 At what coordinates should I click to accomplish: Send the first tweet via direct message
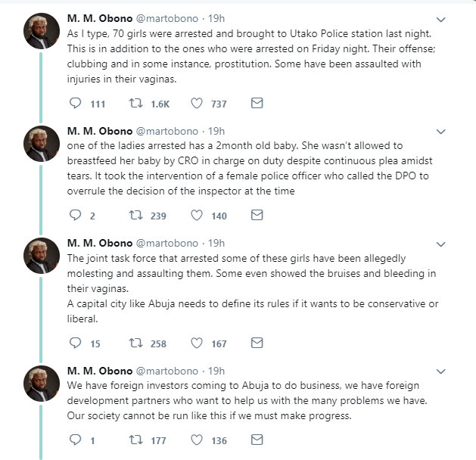click(x=257, y=103)
